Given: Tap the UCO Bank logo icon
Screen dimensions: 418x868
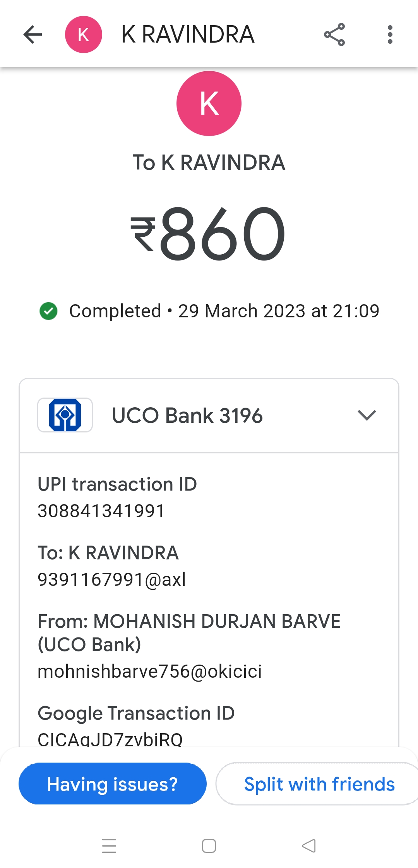Looking at the screenshot, I should 65,415.
